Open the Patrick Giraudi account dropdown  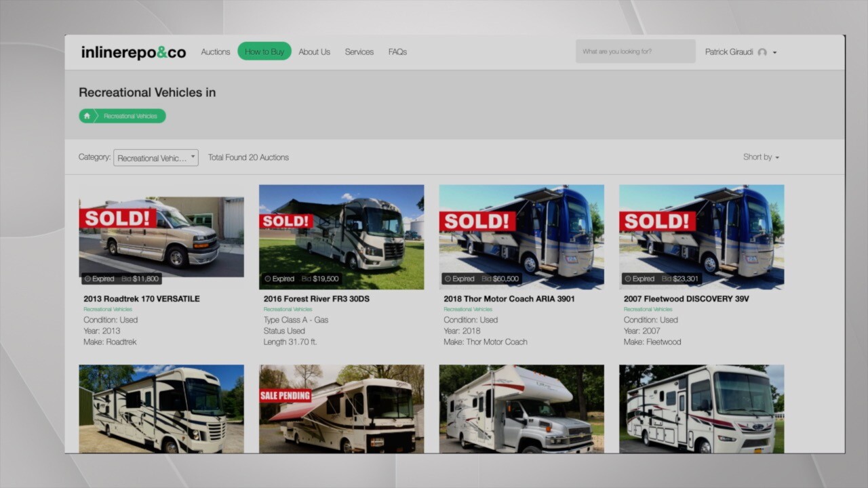click(741, 52)
